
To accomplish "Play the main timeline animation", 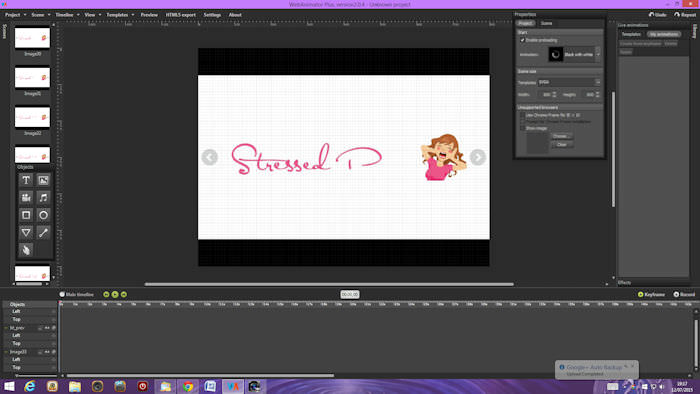I will tap(115, 294).
